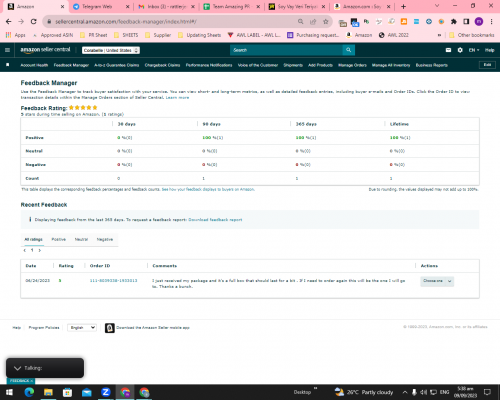Click the taskbar clock showing 5:38 am
Viewport: 500px width, 400px height.
pos(465,392)
